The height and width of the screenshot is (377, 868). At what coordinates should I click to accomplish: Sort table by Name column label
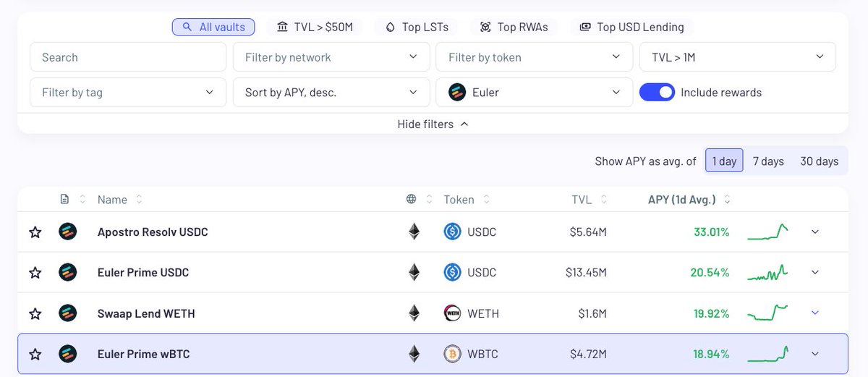[112, 200]
